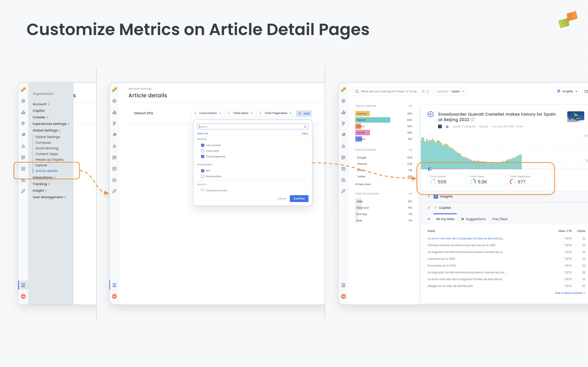
Task: Click the lightning bolt sidebar icon
Action: [x=23, y=124]
